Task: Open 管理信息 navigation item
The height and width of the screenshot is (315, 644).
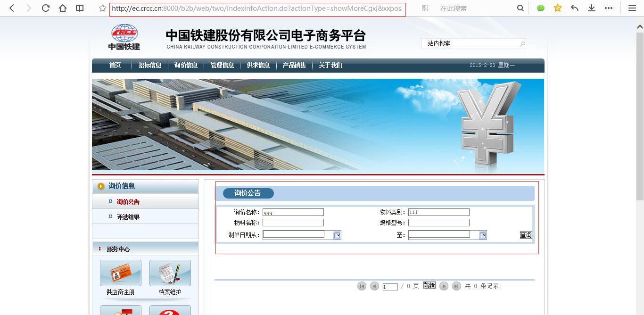Action: pyautogui.click(x=222, y=66)
